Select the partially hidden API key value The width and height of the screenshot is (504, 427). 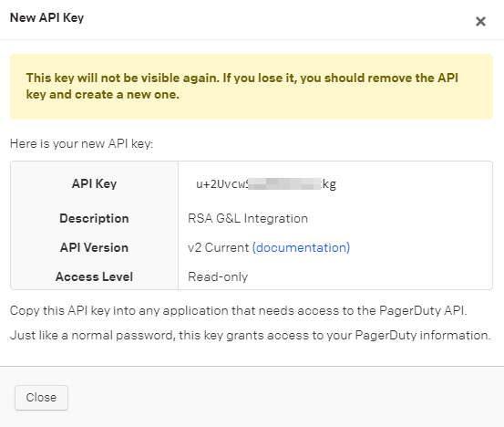[266, 183]
